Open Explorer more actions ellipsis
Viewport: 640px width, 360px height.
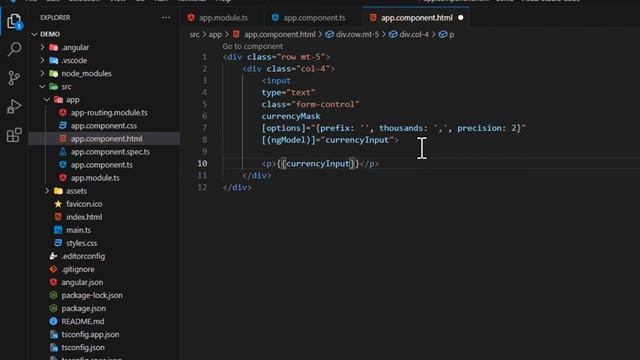(166, 18)
